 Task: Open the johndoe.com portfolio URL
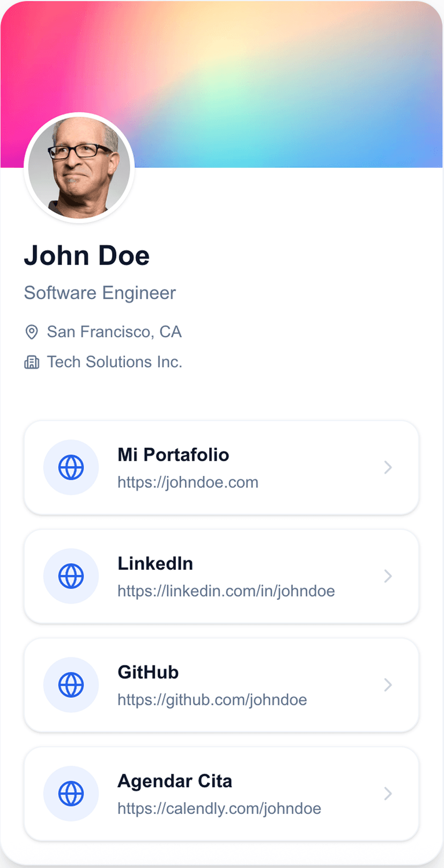point(188,483)
